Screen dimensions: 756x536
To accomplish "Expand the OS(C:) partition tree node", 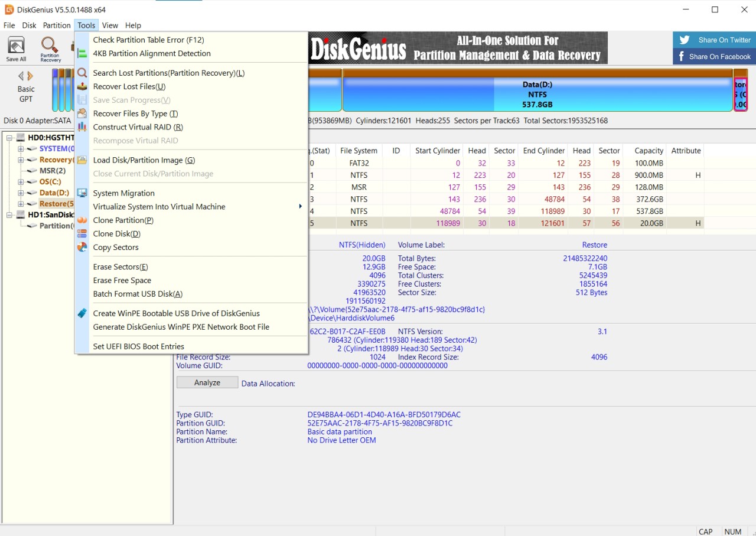I will click(21, 182).
